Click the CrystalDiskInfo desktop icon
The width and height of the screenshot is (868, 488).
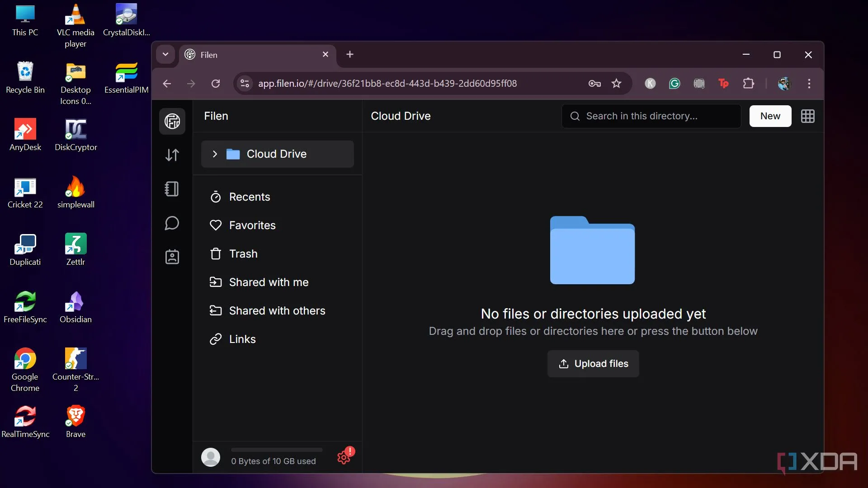click(127, 21)
